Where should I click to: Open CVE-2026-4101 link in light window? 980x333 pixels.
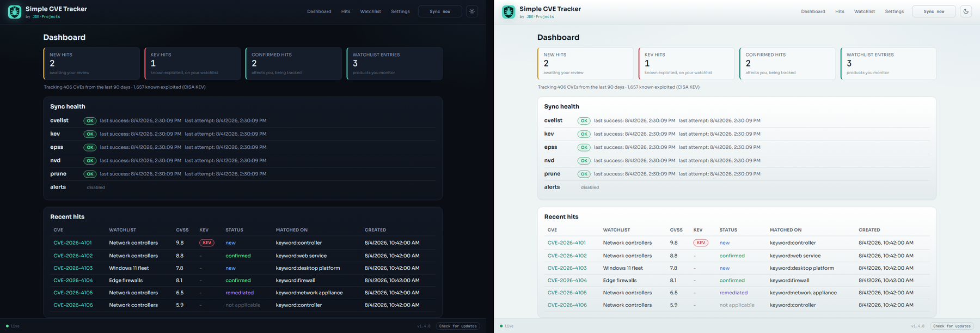tap(566, 243)
